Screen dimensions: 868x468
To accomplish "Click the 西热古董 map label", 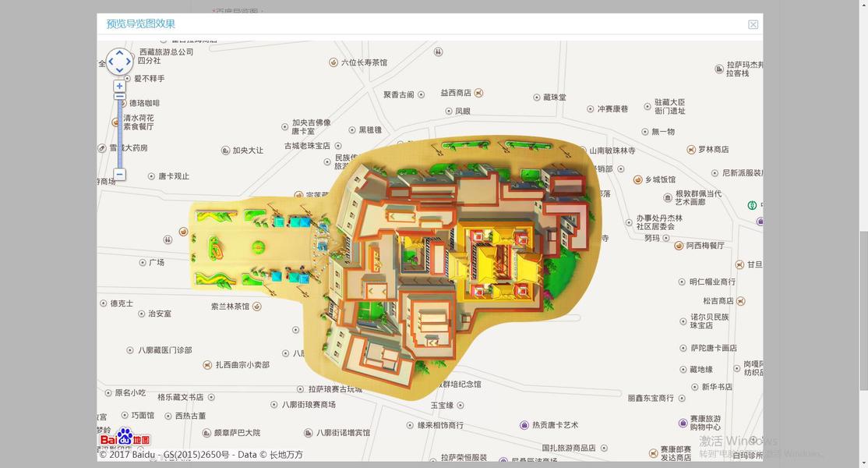I will tap(190, 416).
